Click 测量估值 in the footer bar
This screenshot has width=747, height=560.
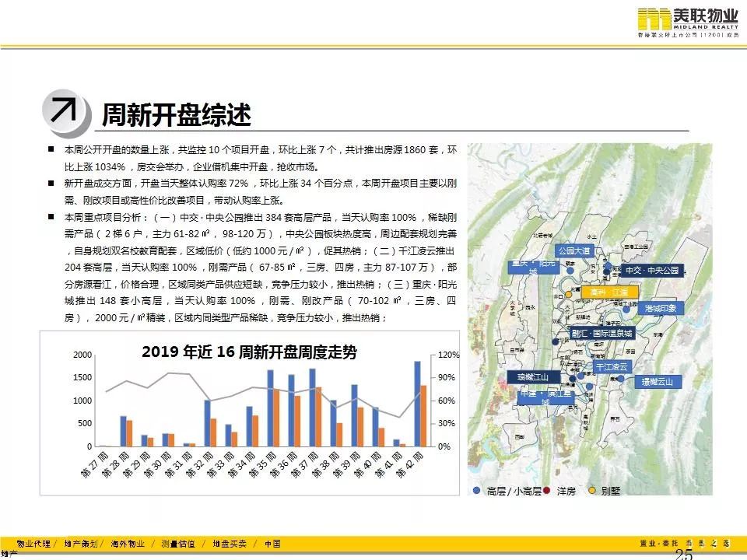click(178, 544)
